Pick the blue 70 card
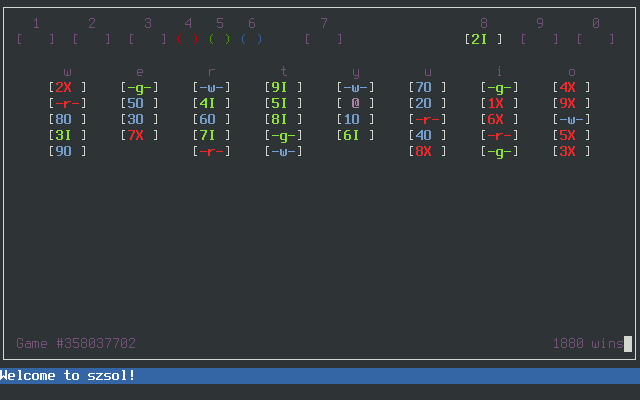This screenshot has height=400, width=640. coord(428,87)
